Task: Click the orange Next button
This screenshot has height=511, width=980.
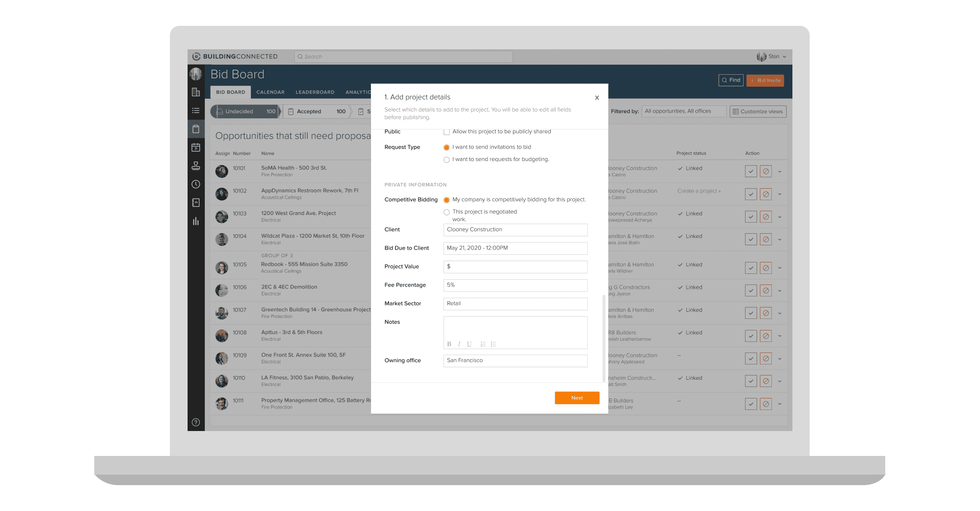Action: click(x=577, y=398)
